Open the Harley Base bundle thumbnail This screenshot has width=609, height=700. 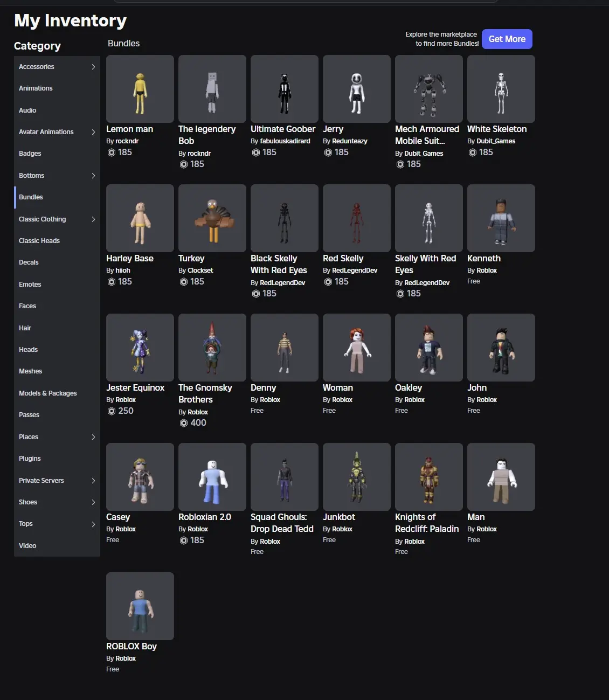pos(140,218)
